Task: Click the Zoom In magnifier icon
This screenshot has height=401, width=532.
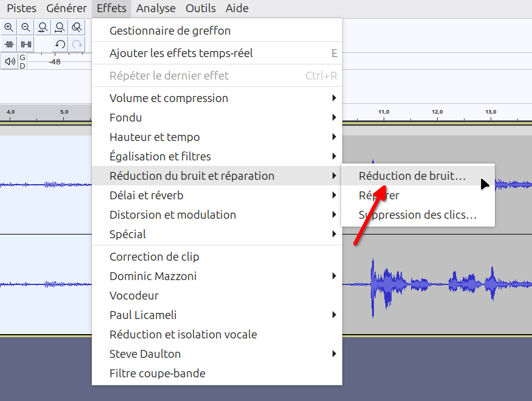Action: [9, 27]
